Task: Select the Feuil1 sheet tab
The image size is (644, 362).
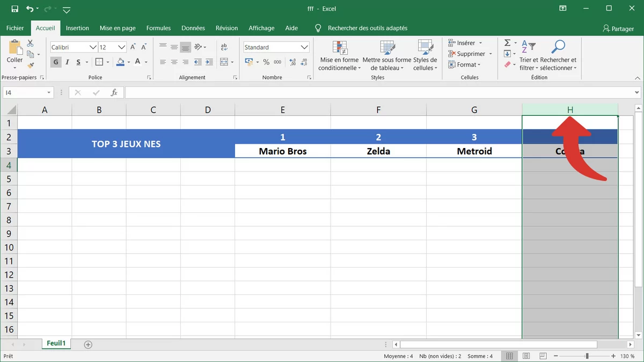Action: click(56, 343)
